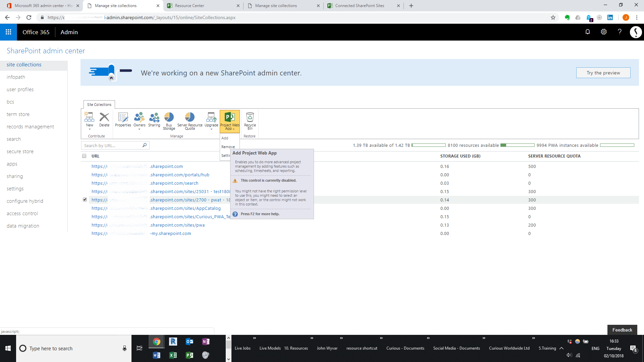Open term store in sidebar
This screenshot has height=362, width=644.
coord(18,114)
